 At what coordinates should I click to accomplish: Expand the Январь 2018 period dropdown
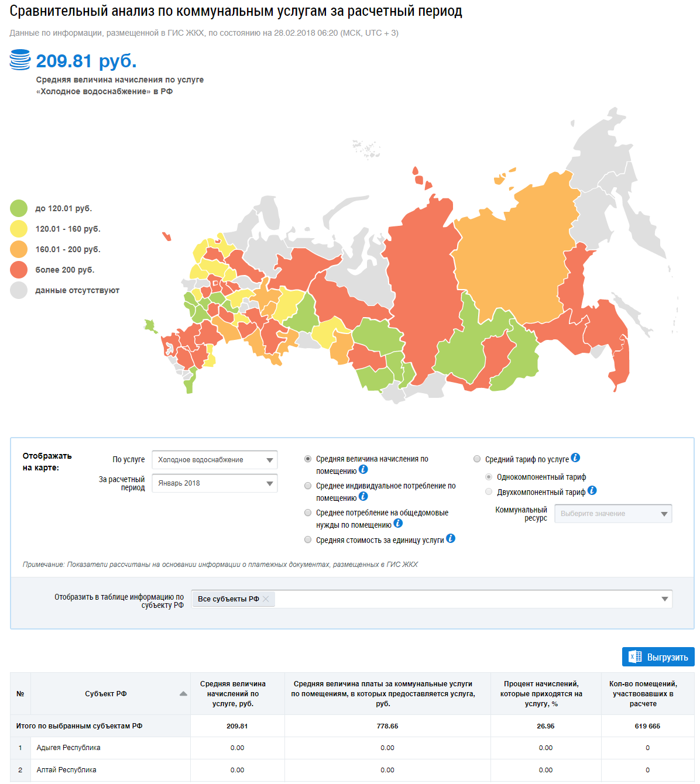coord(214,483)
